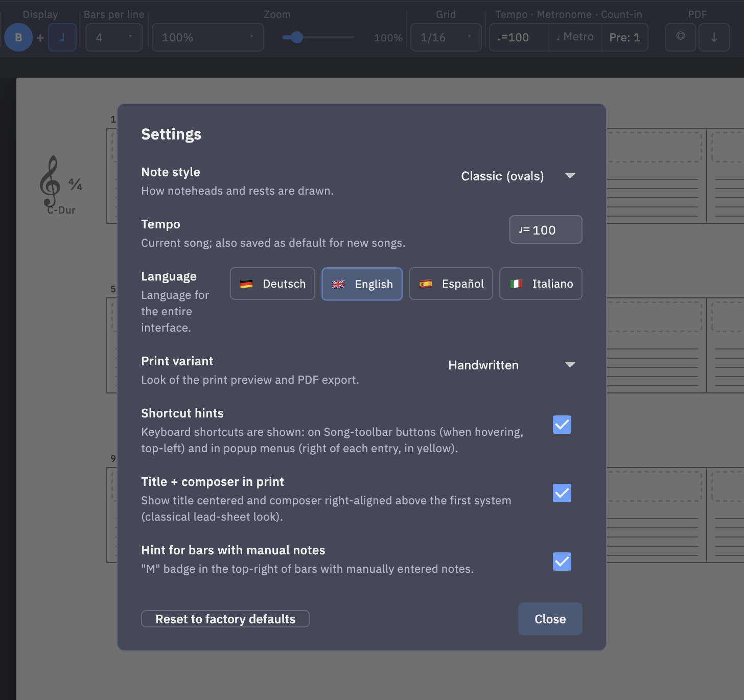
Task: Choose Deutsch as interface language
Action: coord(272,284)
